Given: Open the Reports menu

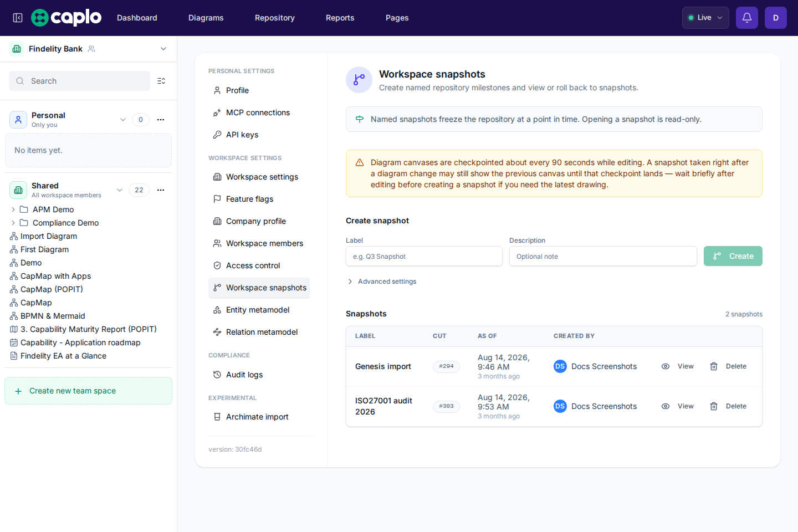Looking at the screenshot, I should [x=340, y=18].
